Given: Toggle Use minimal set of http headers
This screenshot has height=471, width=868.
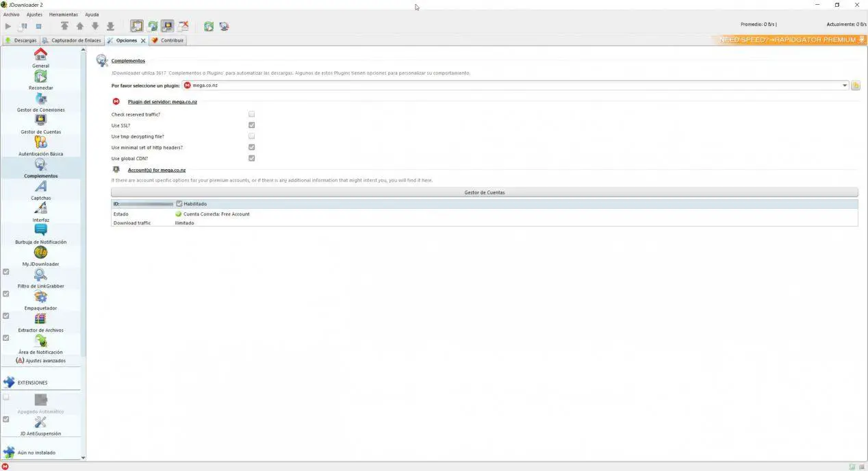Looking at the screenshot, I should coord(252,147).
